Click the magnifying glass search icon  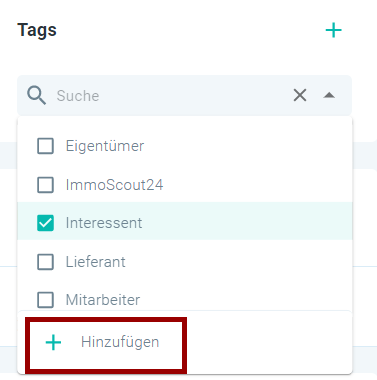36,95
